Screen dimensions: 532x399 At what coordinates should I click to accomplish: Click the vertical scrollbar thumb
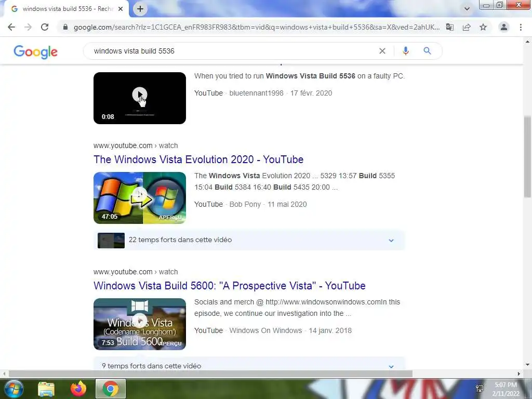coord(527,157)
